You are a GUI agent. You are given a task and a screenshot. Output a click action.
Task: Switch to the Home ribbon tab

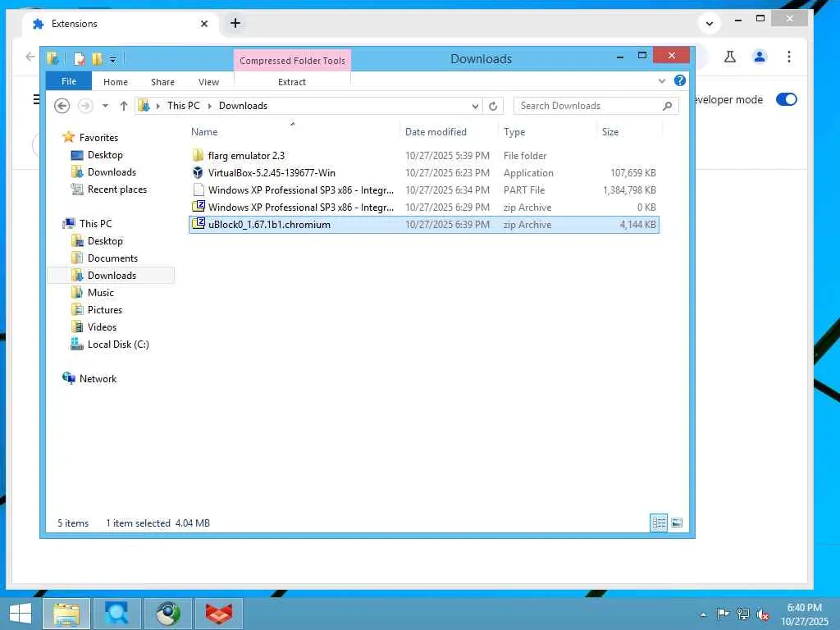click(x=115, y=82)
